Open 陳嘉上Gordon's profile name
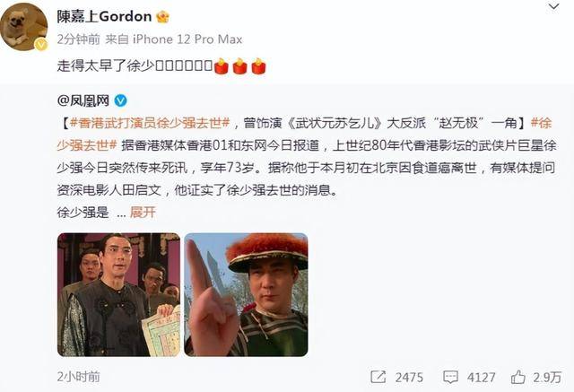This screenshot has width=574, height=392. click(104, 16)
